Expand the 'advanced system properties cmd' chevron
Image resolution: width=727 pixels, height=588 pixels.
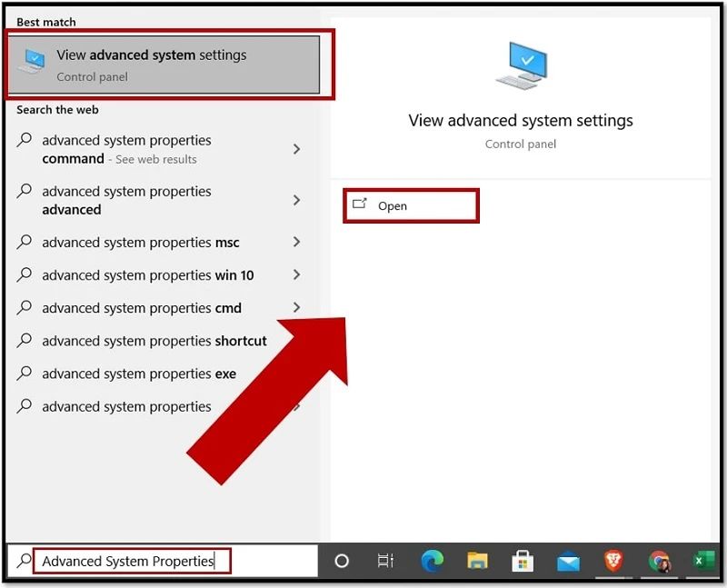click(297, 307)
